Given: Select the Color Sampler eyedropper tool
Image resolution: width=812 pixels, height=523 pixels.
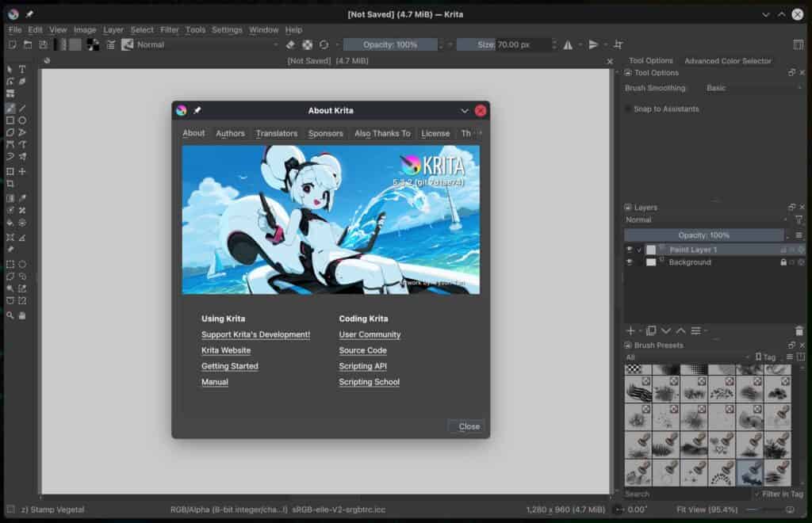Looking at the screenshot, I should (x=22, y=198).
